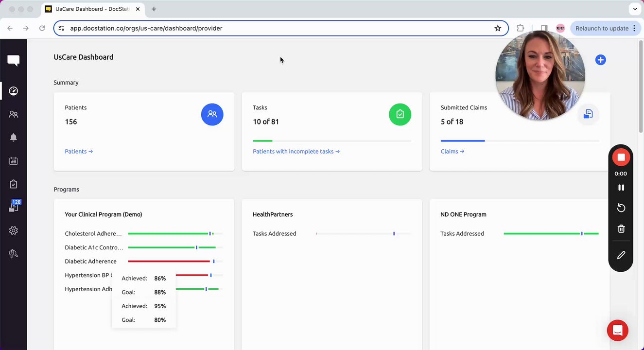Click the 5 of 18 claims value

click(452, 122)
